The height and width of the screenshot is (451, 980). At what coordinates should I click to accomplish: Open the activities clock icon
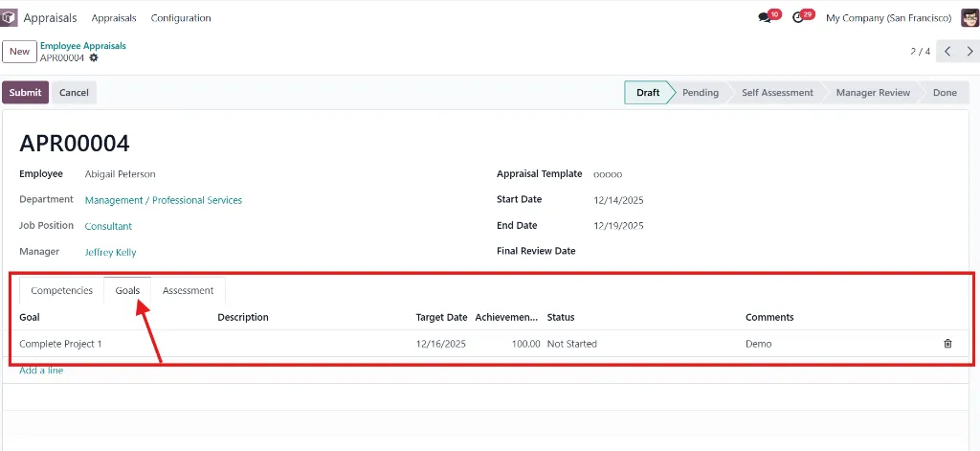click(797, 18)
